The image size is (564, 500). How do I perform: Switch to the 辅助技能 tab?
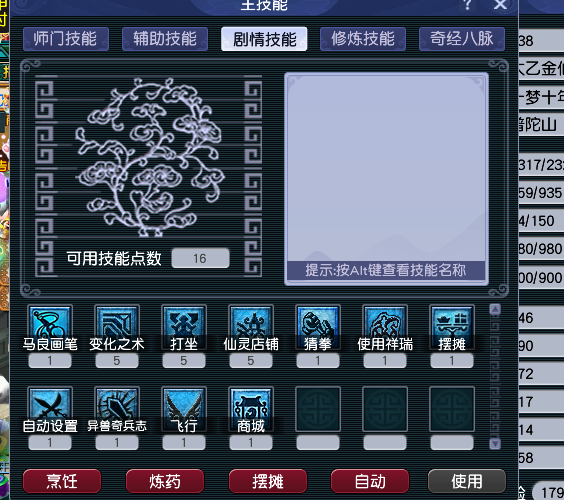tap(165, 39)
